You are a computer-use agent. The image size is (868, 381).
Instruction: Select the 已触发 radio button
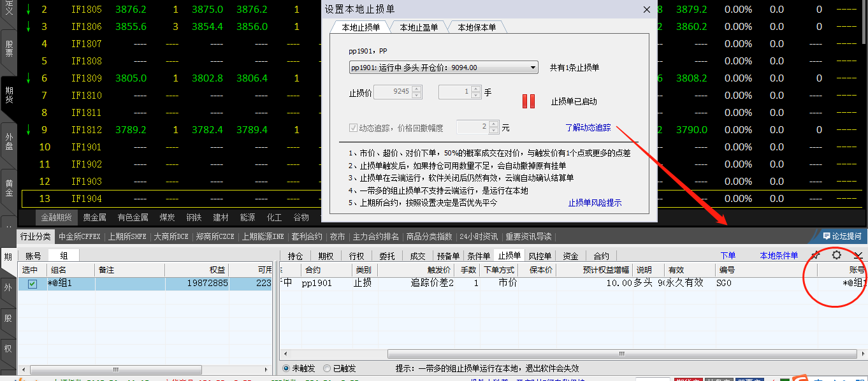327,368
